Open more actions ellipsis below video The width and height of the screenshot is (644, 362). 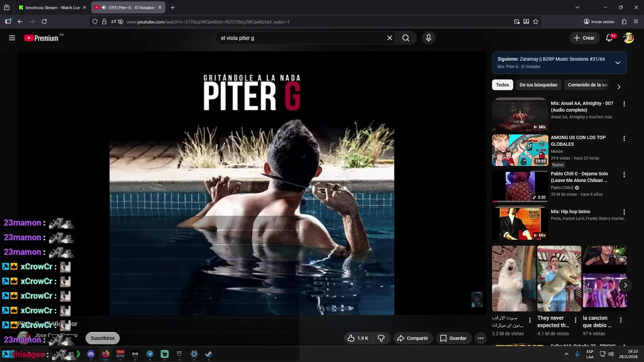pyautogui.click(x=480, y=338)
